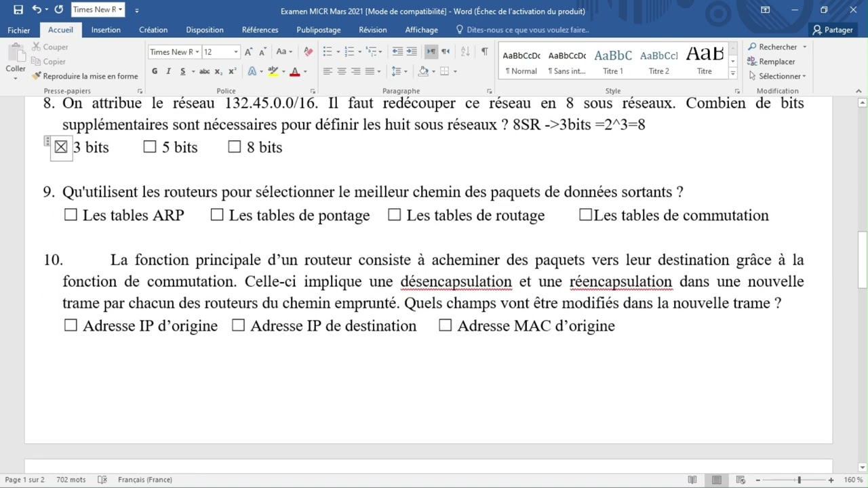The width and height of the screenshot is (868, 488).
Task: Apply subscript formatting
Action: tap(218, 71)
